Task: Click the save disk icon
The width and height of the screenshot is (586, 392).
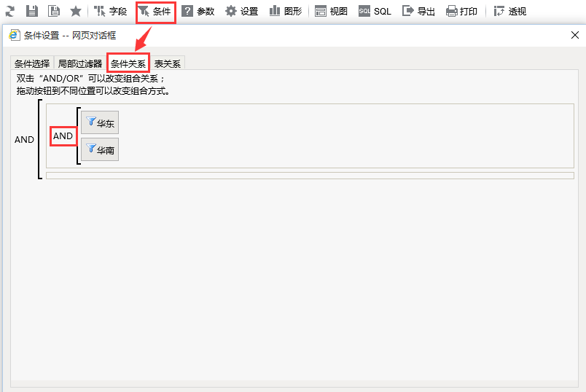Action: point(32,11)
